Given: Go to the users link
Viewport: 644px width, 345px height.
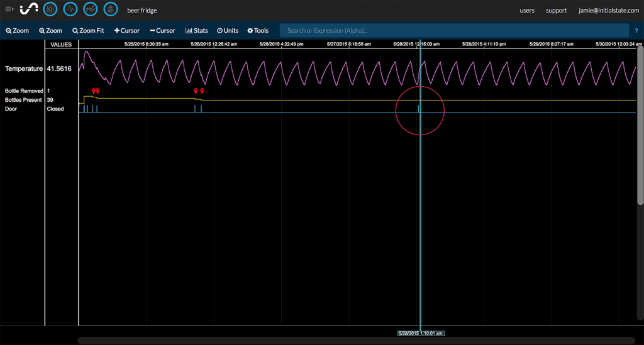Looking at the screenshot, I should [x=527, y=11].
